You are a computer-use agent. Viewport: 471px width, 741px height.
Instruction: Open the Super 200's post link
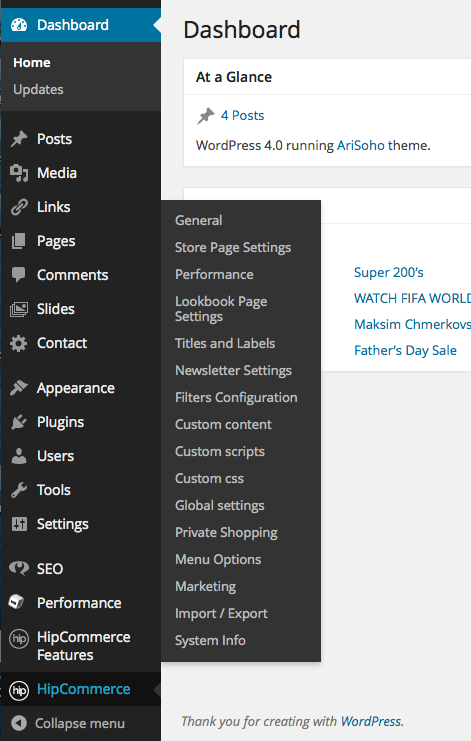pos(388,272)
